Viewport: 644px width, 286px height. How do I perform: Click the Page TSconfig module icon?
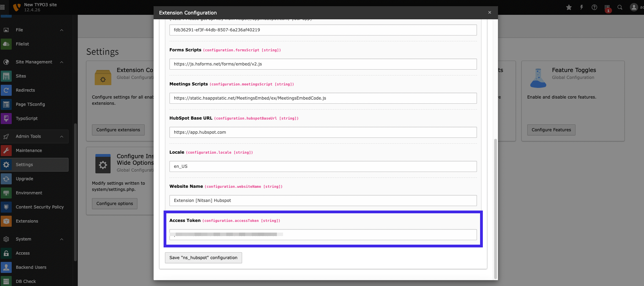pyautogui.click(x=6, y=104)
